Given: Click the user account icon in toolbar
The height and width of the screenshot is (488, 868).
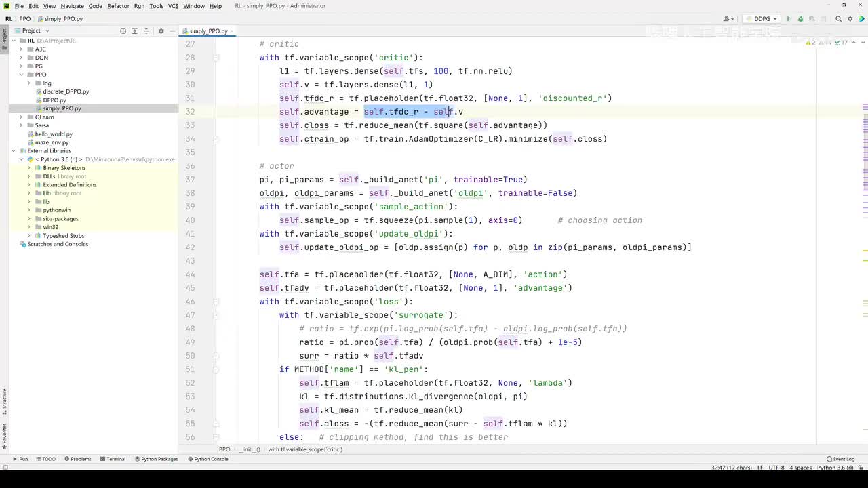Looking at the screenshot, I should [729, 19].
